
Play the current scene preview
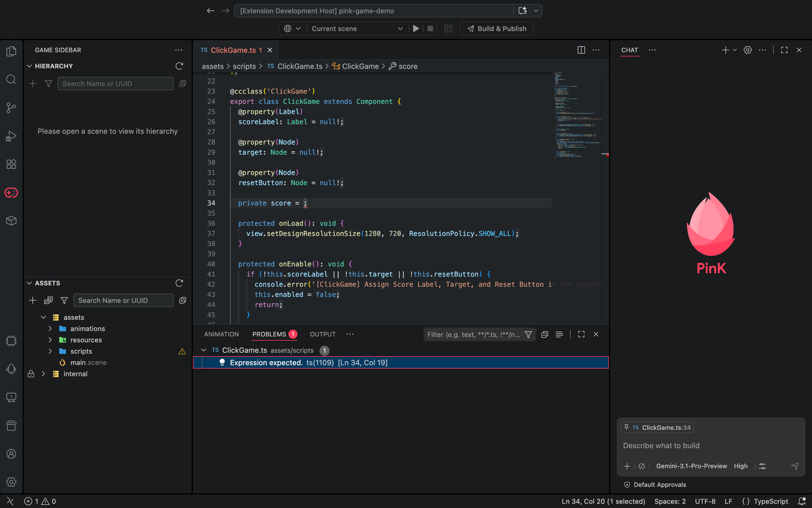(x=416, y=29)
